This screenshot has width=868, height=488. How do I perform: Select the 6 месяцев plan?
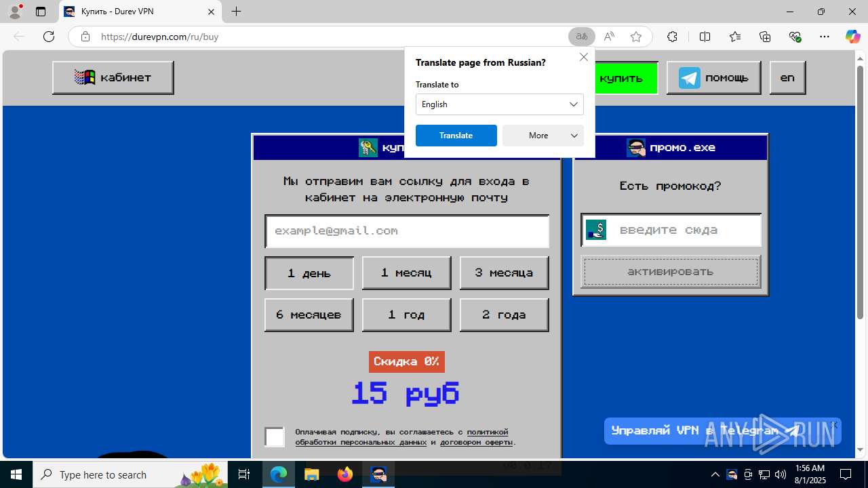(x=309, y=314)
